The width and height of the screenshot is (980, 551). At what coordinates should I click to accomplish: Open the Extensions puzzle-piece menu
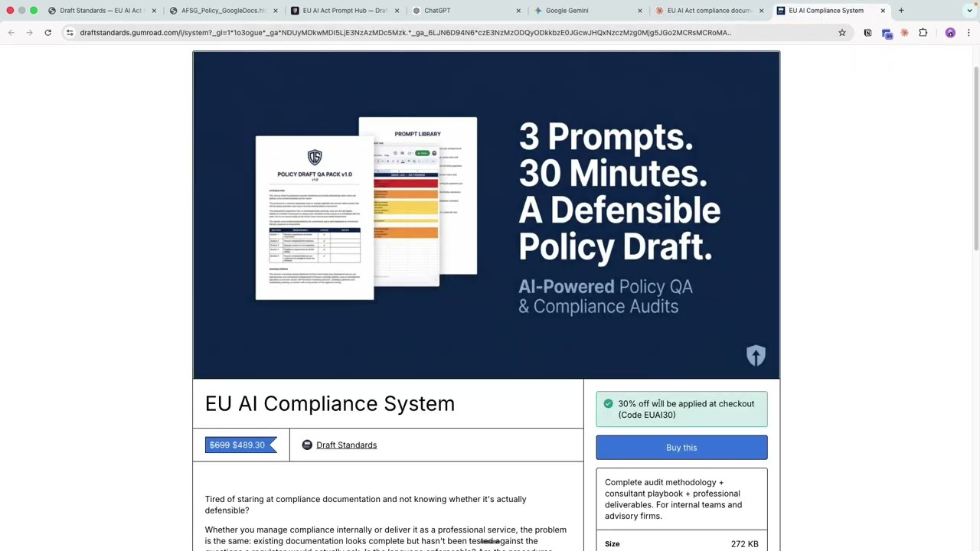923,33
